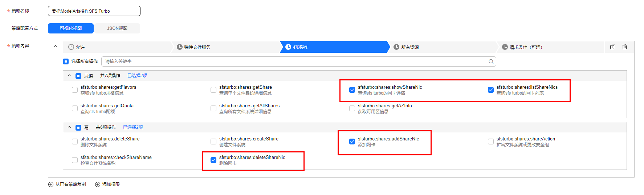Check sfsturbo:shares:getAllShares checkbox
644x195 pixels.
(213, 108)
